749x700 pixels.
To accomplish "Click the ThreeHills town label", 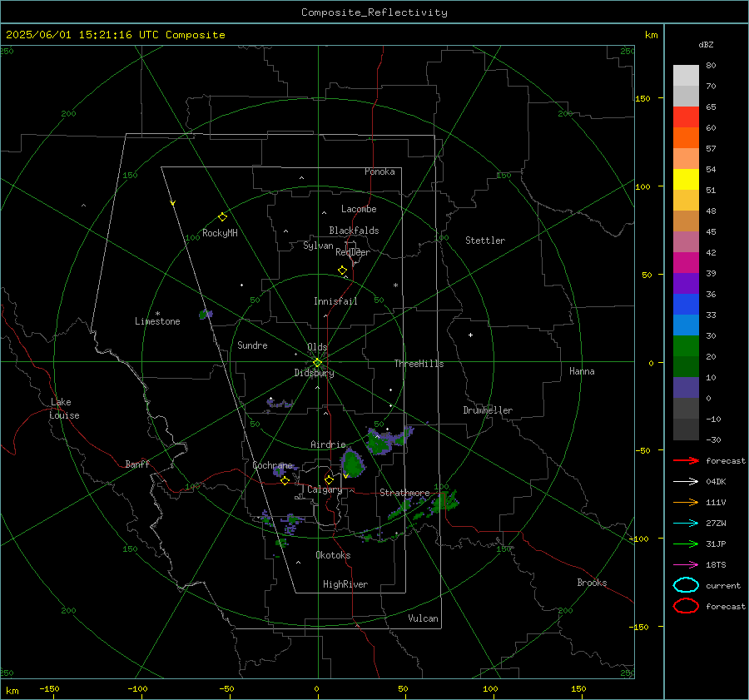I will (x=419, y=364).
